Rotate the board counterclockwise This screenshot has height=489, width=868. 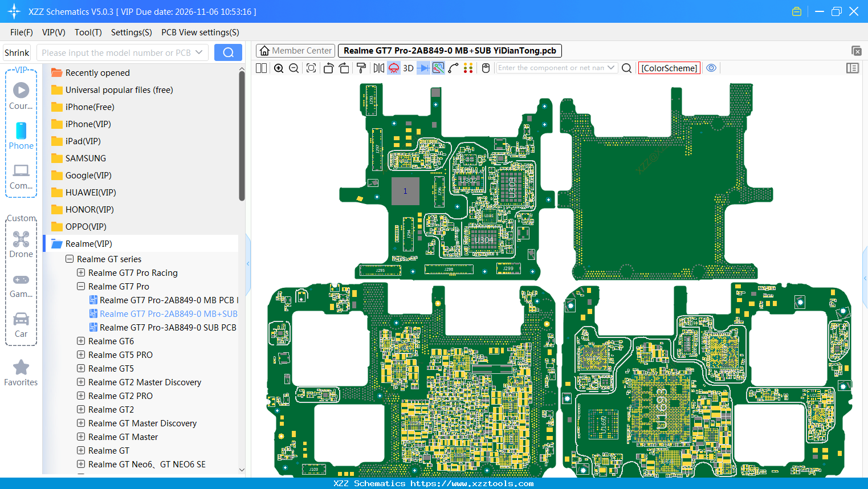pyautogui.click(x=328, y=68)
